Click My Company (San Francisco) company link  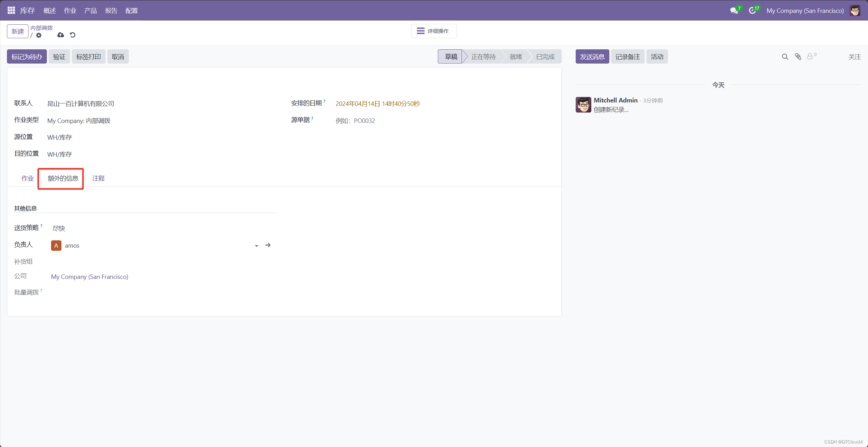[90, 277]
